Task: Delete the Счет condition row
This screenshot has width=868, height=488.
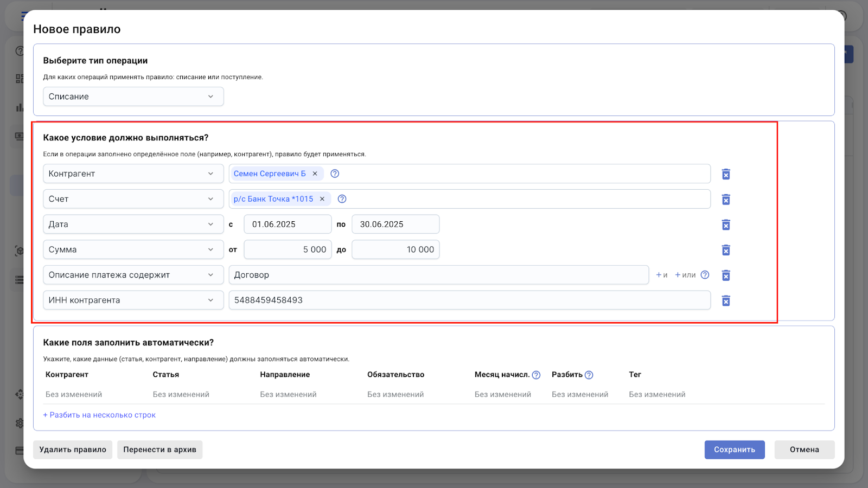Action: (x=725, y=200)
